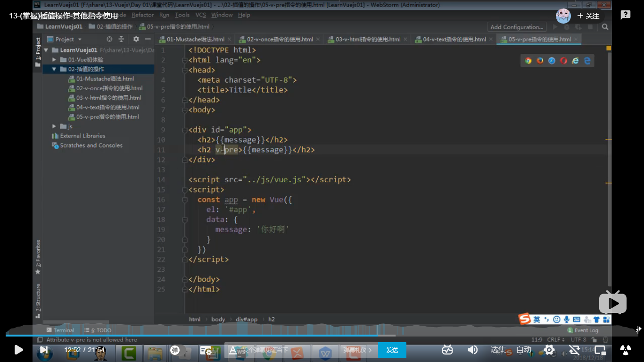Screen dimensions: 644x362
Task: Toggle the 2: Favorites tool window stripe
Action: [38, 257]
